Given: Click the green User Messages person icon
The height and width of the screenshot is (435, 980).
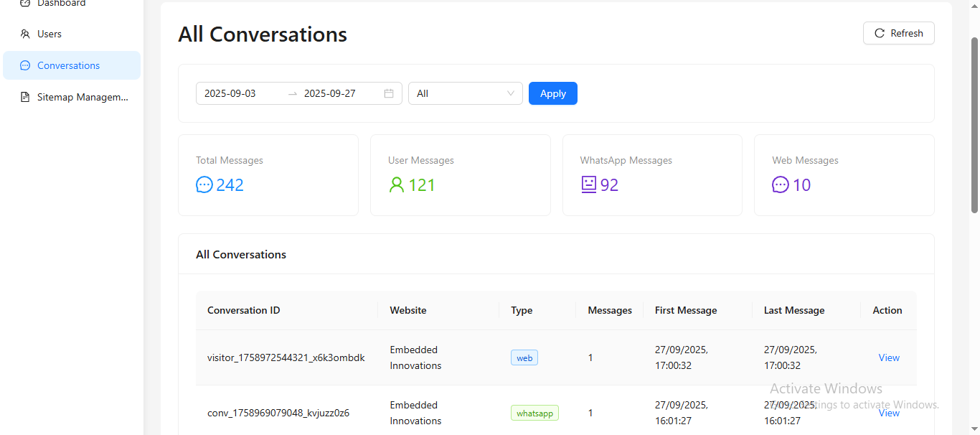Looking at the screenshot, I should point(396,184).
